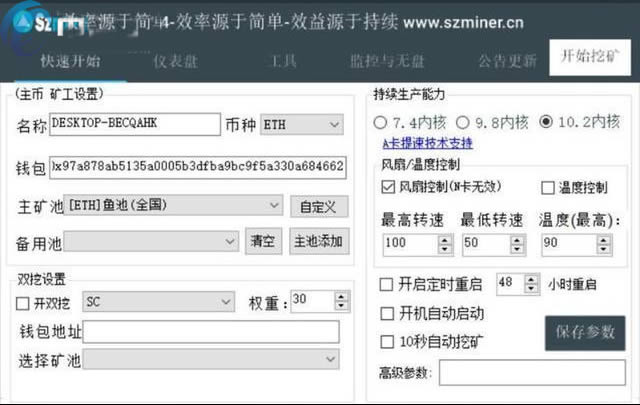Enable the 开双挖 checkbox
This screenshot has height=405, width=640.
pyautogui.click(x=23, y=303)
